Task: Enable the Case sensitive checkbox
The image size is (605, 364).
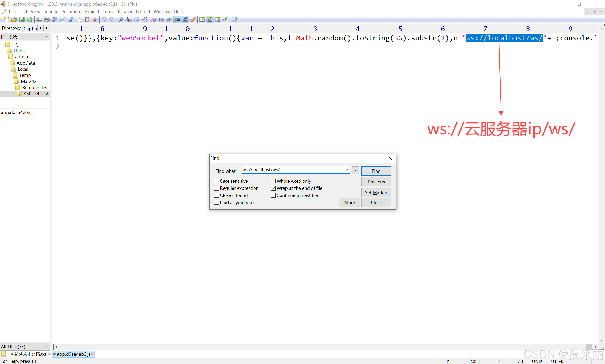Action: [216, 181]
